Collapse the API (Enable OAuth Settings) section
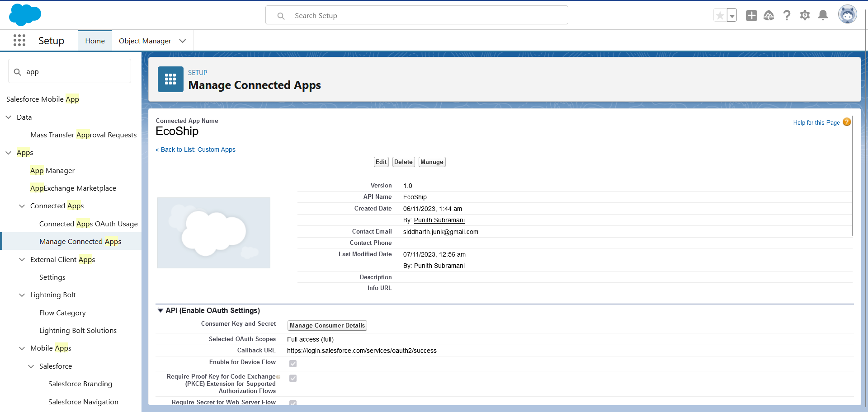The width and height of the screenshot is (868, 412). [x=160, y=311]
